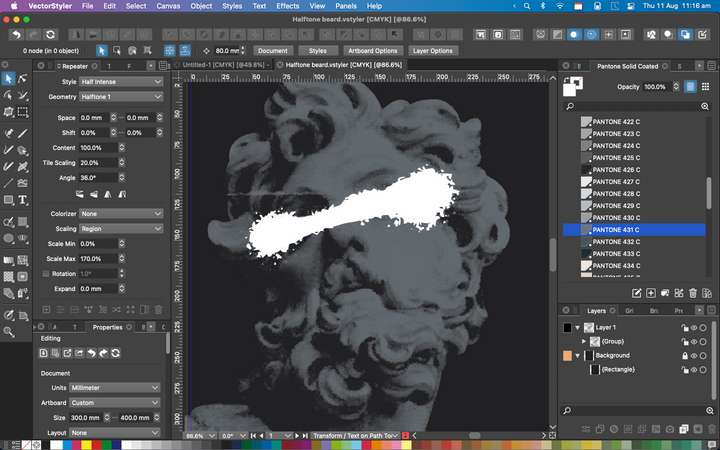
Task: Click the delete trash icon in the swatches panel
Action: coord(693,293)
